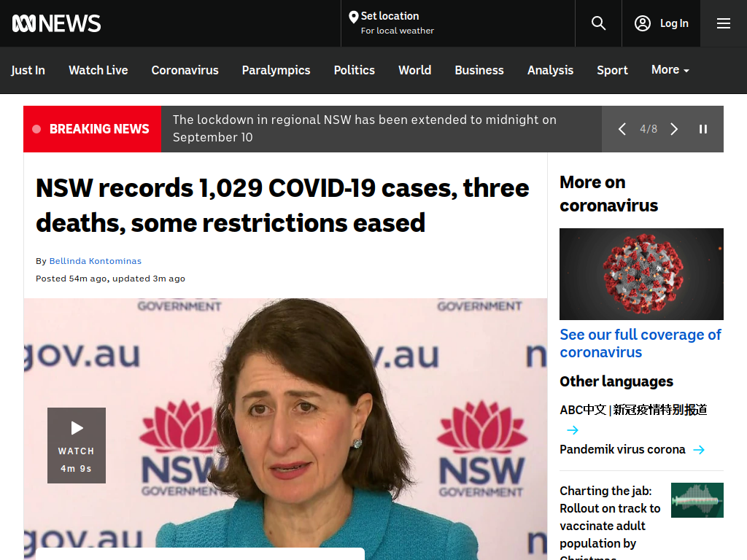Click the Set location pin icon
Screen dimensions: 747x560
click(x=354, y=17)
